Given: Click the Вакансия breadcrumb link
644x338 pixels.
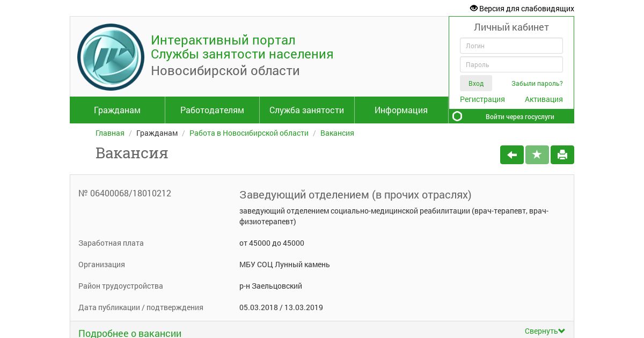Looking at the screenshot, I should tap(337, 133).
